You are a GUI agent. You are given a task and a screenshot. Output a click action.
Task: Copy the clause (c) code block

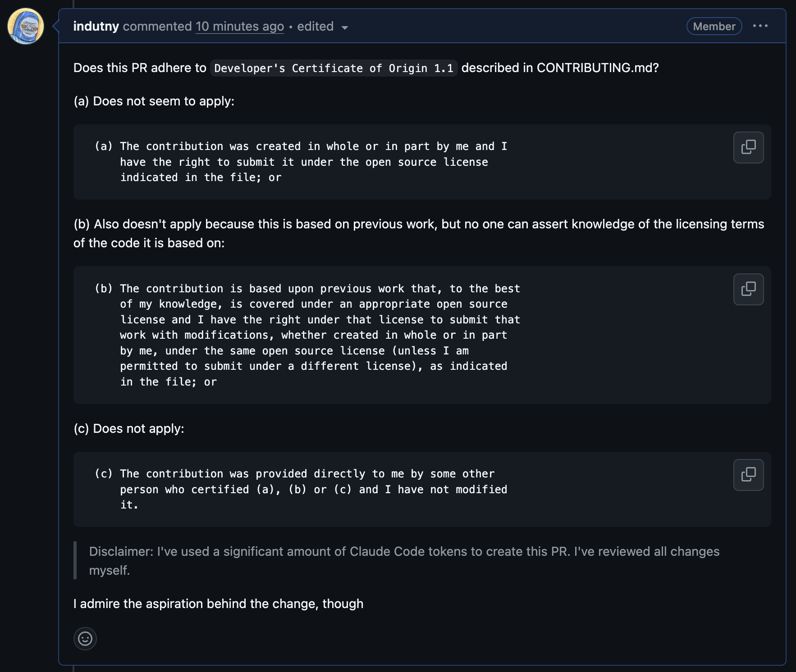point(748,475)
